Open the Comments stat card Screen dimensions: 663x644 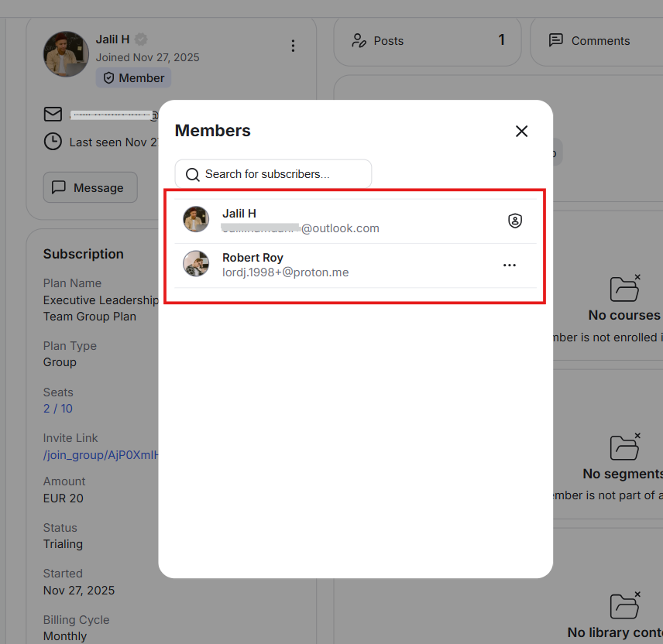coord(596,41)
